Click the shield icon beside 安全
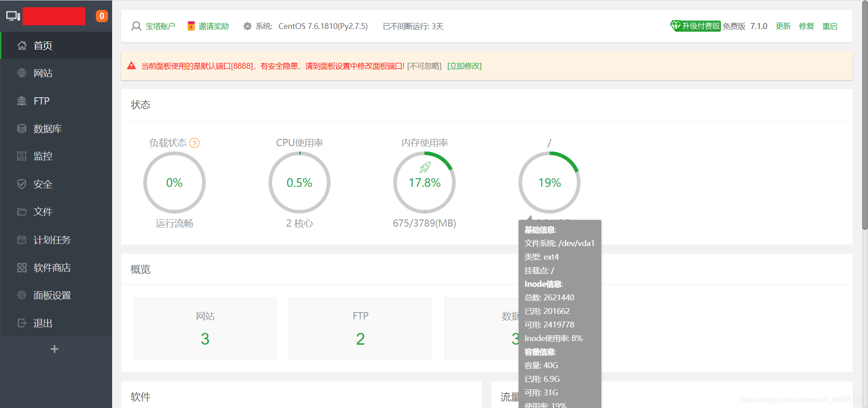 (x=22, y=184)
